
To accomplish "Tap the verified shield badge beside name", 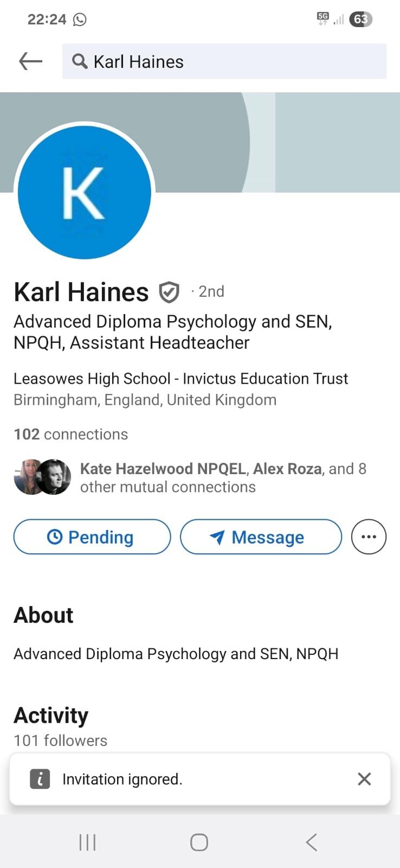I will pos(169,292).
